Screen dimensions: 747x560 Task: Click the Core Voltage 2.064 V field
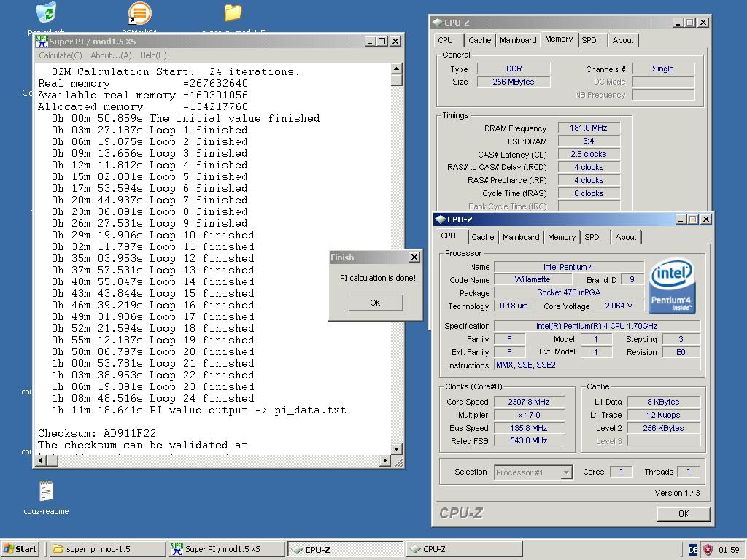click(x=619, y=306)
